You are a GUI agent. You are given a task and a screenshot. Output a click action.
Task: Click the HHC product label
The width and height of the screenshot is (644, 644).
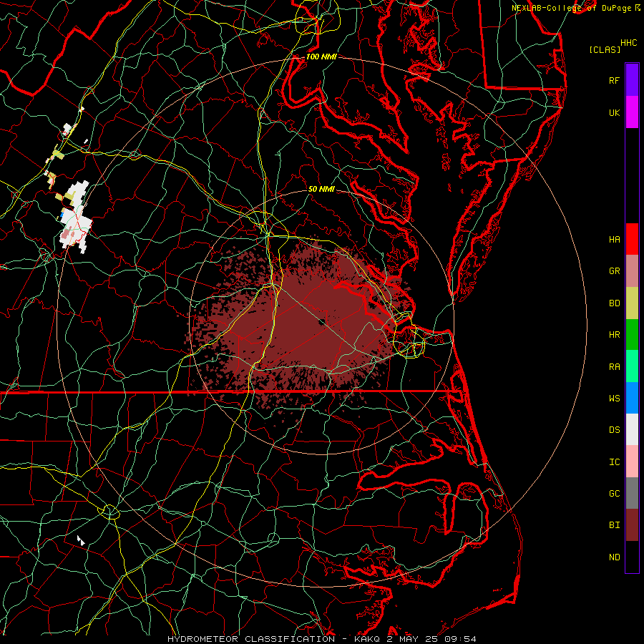point(629,43)
